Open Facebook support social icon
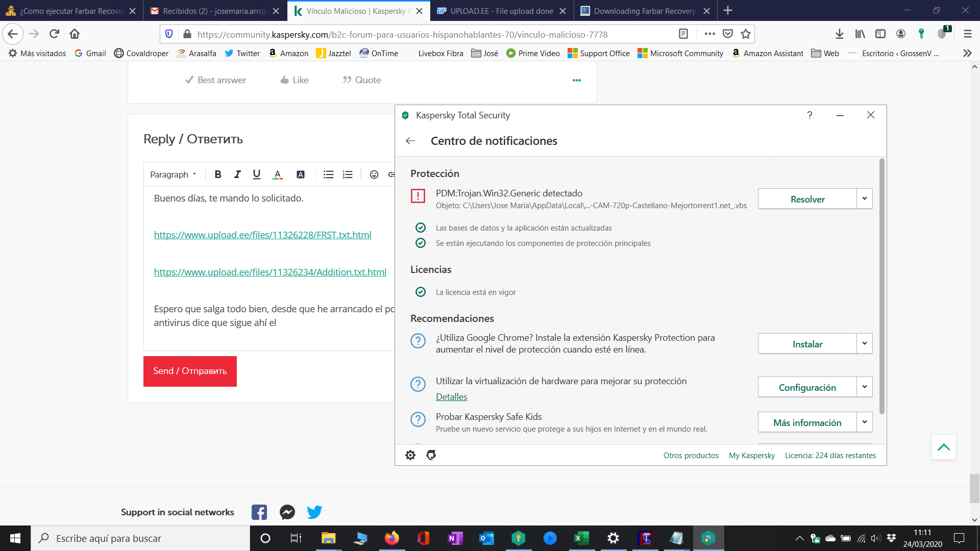 (259, 512)
